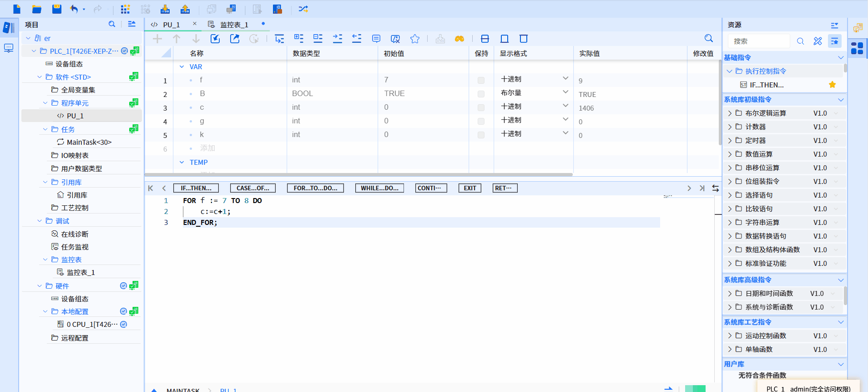Enable the retain checkbox for variable B
This screenshot has height=392, width=868.
[x=481, y=94]
